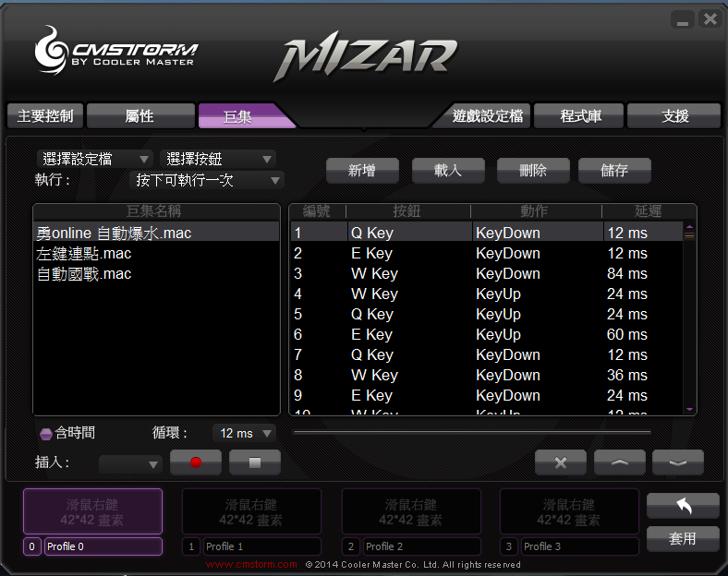The height and width of the screenshot is (576, 728).
Task: Click the Profile 0 name field
Action: point(103,546)
